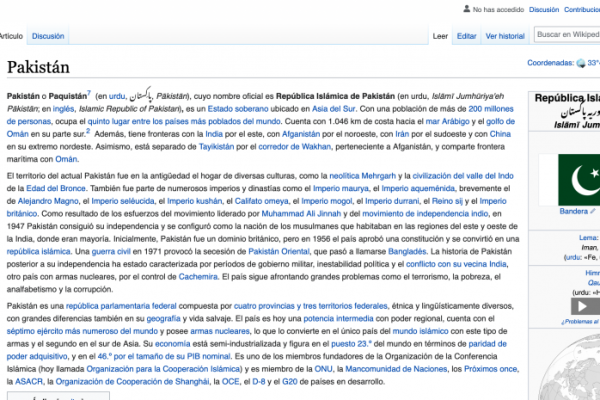Screen dimensions: 600x400
Task: Open the Ver historial tab
Action: click(x=505, y=36)
